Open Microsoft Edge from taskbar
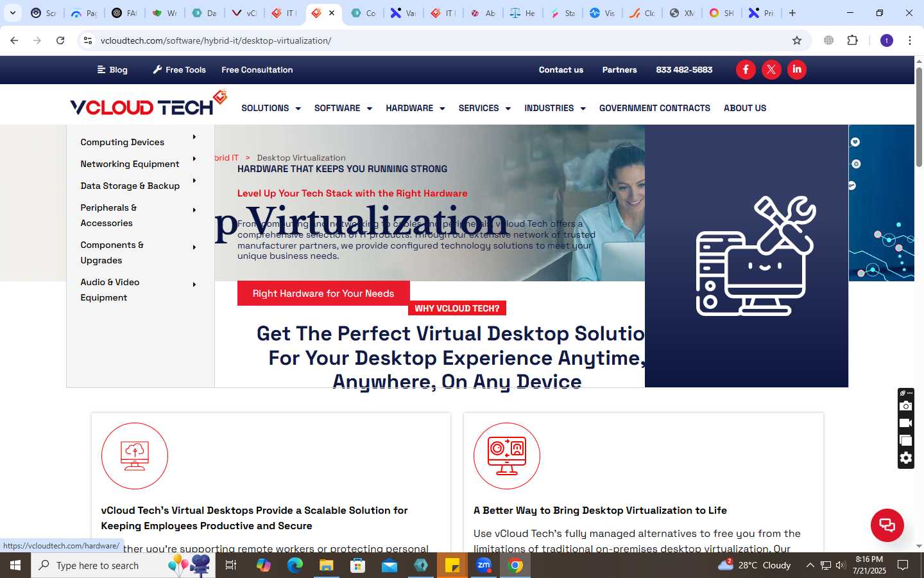The image size is (924, 578). (295, 565)
